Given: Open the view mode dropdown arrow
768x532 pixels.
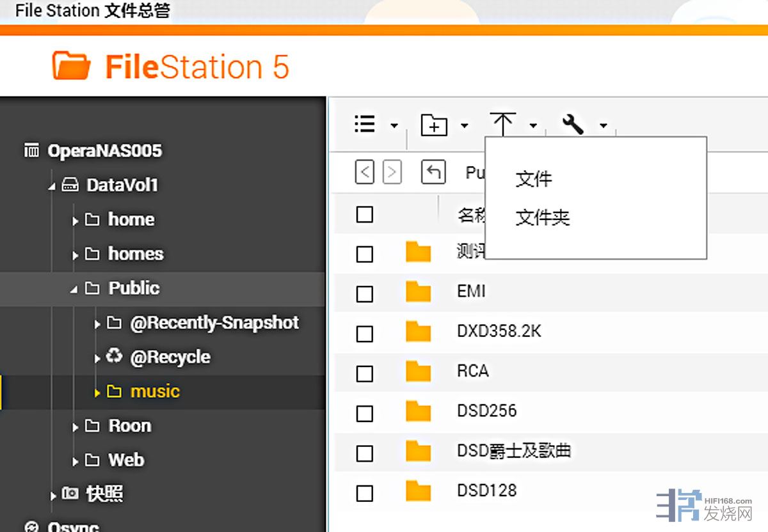Looking at the screenshot, I should [x=394, y=125].
